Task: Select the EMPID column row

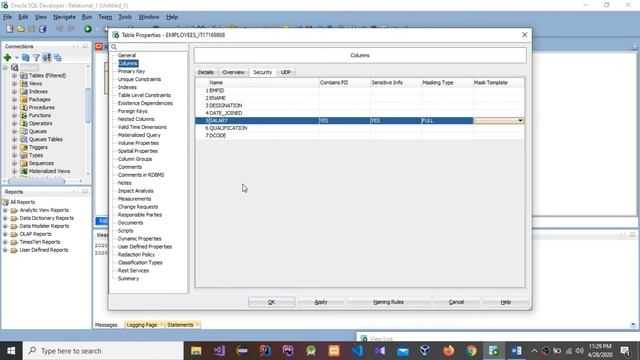Action: pos(360,91)
